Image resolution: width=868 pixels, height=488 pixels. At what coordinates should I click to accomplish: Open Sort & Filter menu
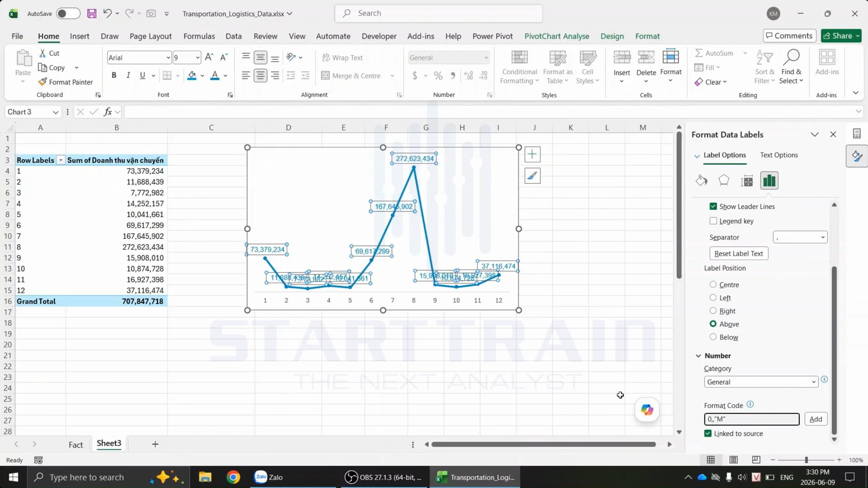pyautogui.click(x=764, y=67)
